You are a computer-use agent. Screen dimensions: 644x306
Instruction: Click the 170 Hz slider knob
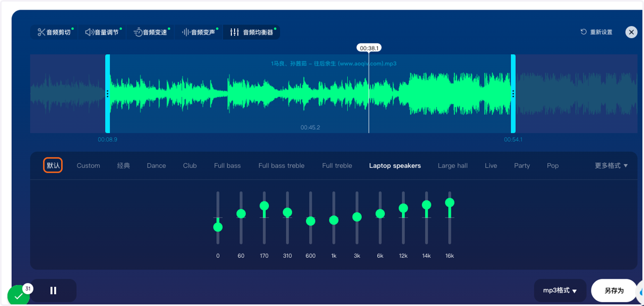[x=264, y=206]
